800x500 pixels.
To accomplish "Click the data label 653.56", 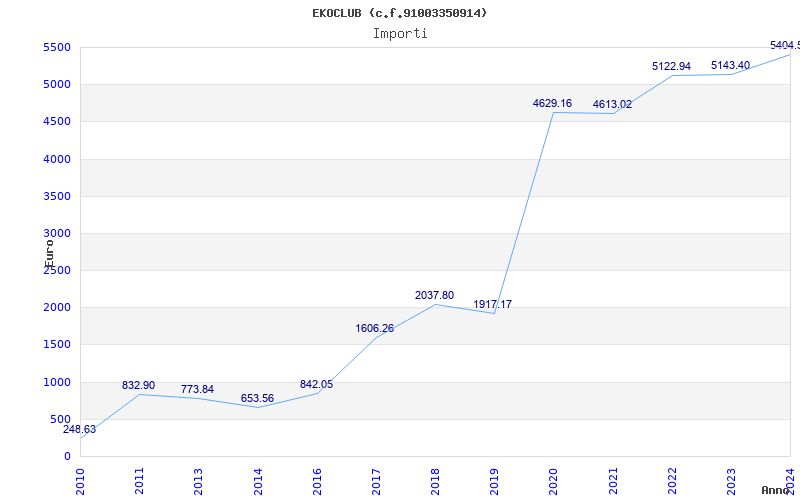I will point(257,398).
